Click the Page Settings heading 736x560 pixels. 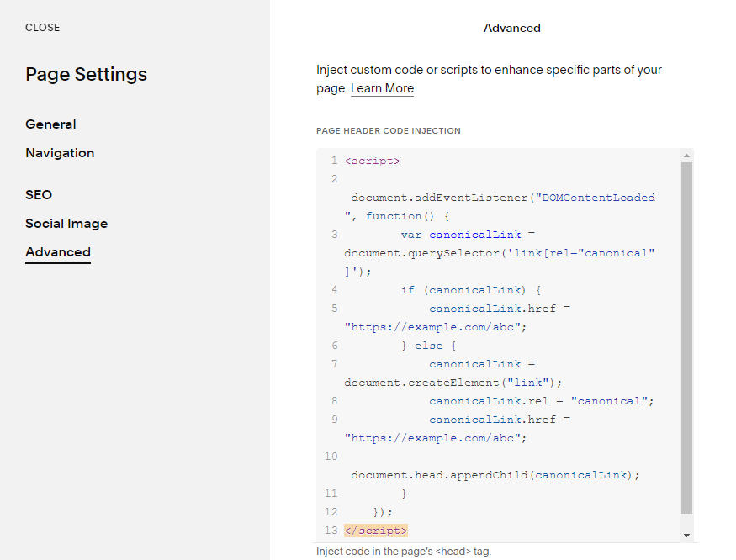tap(86, 74)
